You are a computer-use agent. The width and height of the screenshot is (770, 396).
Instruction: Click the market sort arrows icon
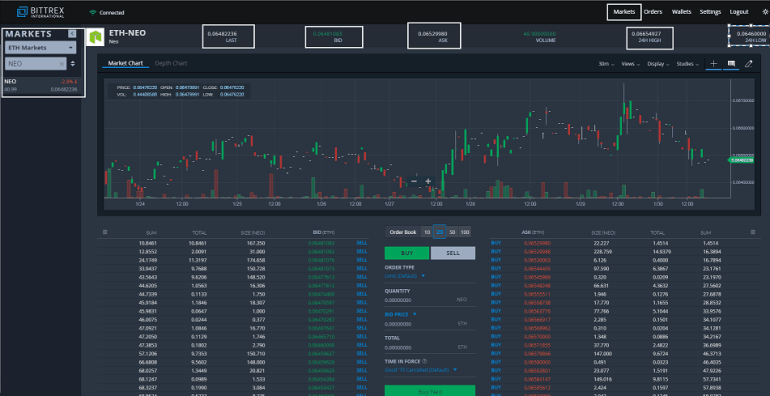(x=73, y=63)
